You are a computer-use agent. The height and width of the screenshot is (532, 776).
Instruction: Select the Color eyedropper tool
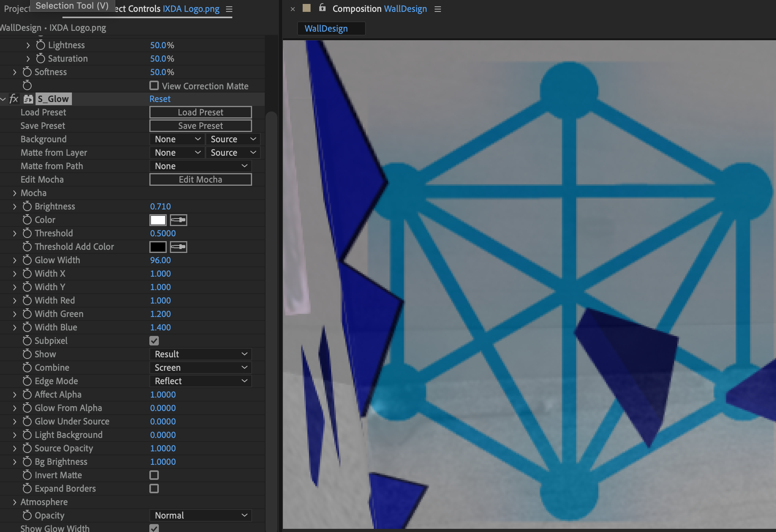point(178,220)
